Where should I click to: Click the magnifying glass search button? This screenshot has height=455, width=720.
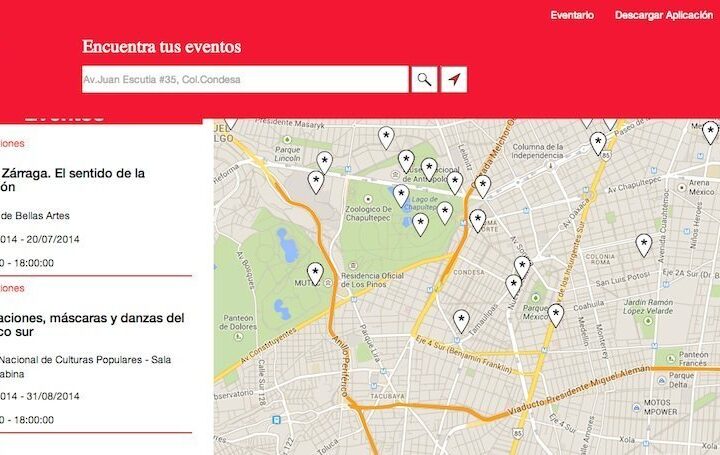(424, 79)
